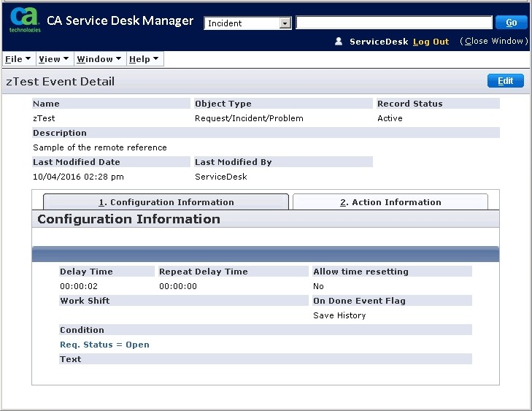
Task: Open the Window menu
Action: click(x=99, y=59)
